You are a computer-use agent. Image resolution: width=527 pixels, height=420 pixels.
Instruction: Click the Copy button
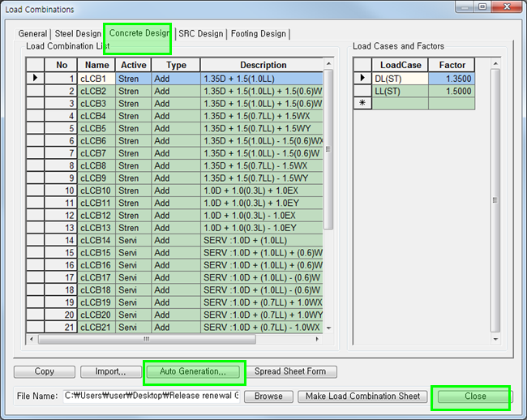[45, 371]
